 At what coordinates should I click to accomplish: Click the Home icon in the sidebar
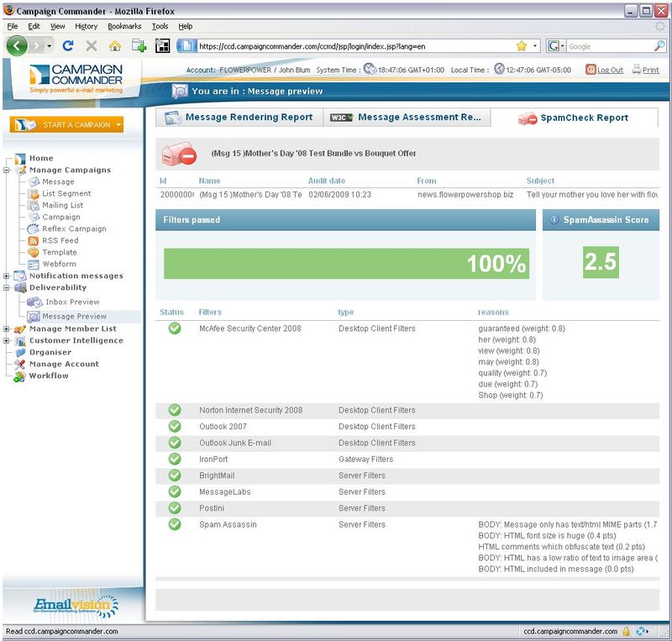[20, 159]
